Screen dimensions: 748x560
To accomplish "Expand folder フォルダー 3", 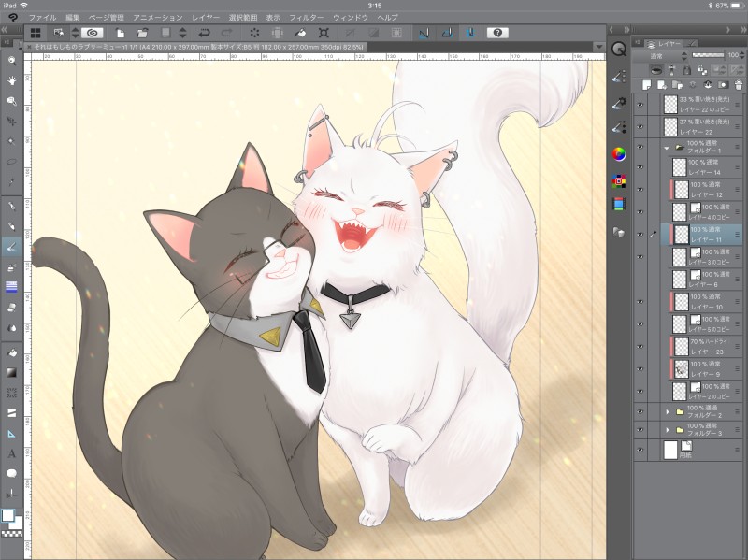I will coord(668,430).
